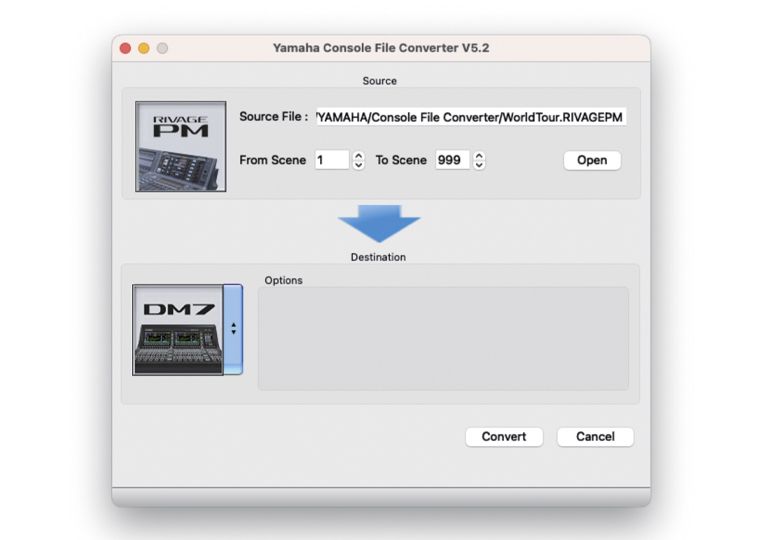Focus the From Scene number field
Screen dimensions: 770x540
coord(331,160)
